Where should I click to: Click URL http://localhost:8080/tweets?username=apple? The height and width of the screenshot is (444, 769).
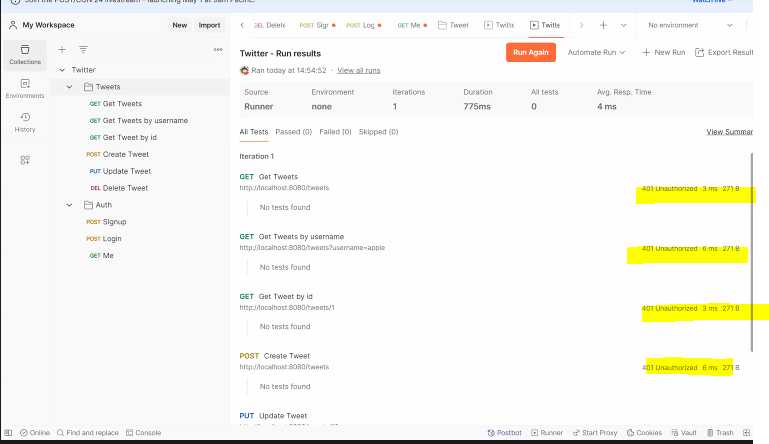[312, 248]
